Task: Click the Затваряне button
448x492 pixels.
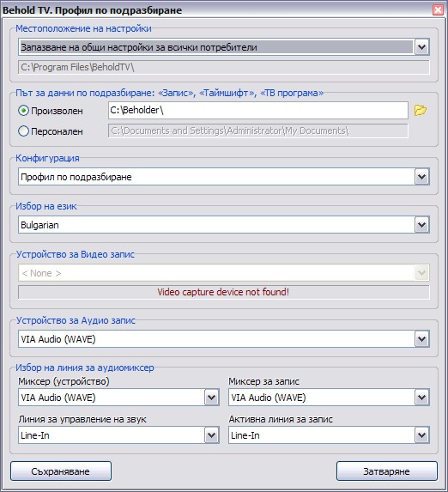Action: [x=387, y=471]
